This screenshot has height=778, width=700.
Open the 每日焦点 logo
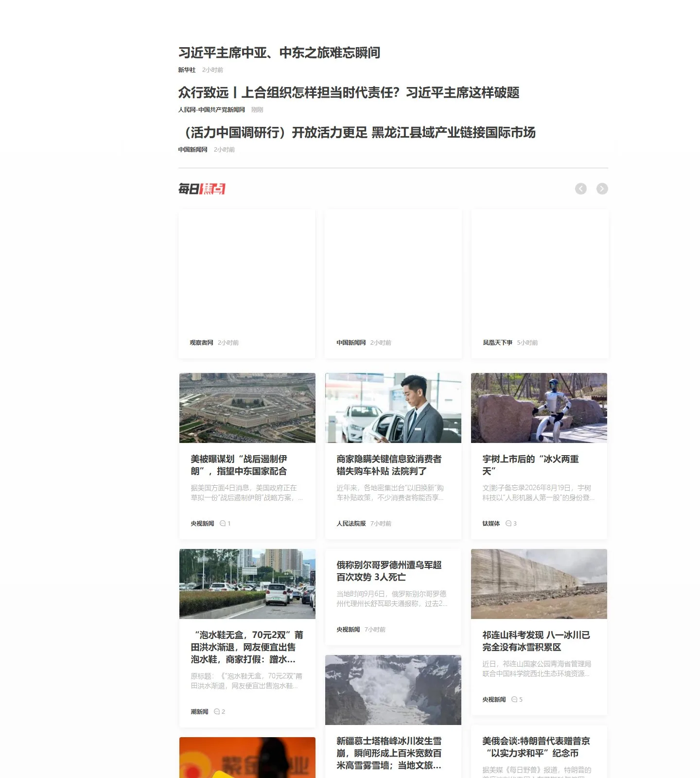[202, 189]
